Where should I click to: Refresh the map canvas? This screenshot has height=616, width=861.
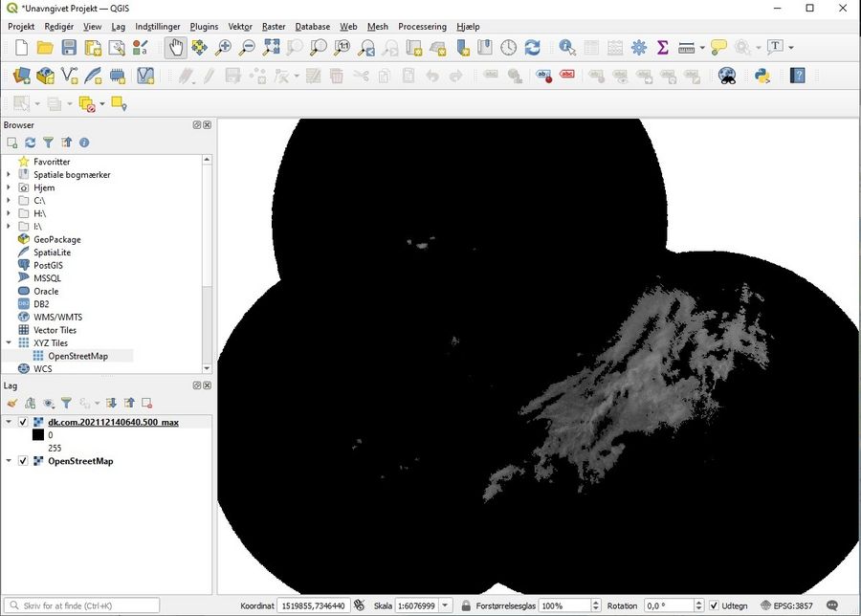coord(533,47)
